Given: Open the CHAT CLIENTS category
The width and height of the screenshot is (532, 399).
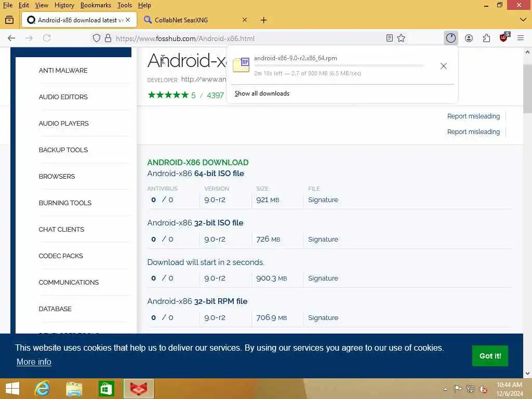Looking at the screenshot, I should (x=61, y=229).
